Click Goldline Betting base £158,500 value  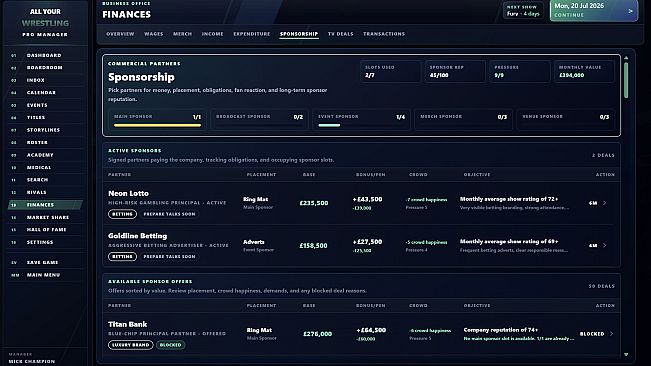point(313,246)
